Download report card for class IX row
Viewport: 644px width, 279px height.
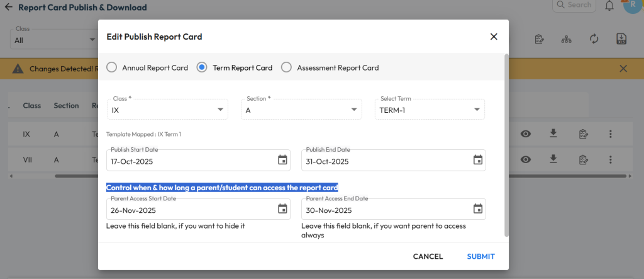pos(553,134)
